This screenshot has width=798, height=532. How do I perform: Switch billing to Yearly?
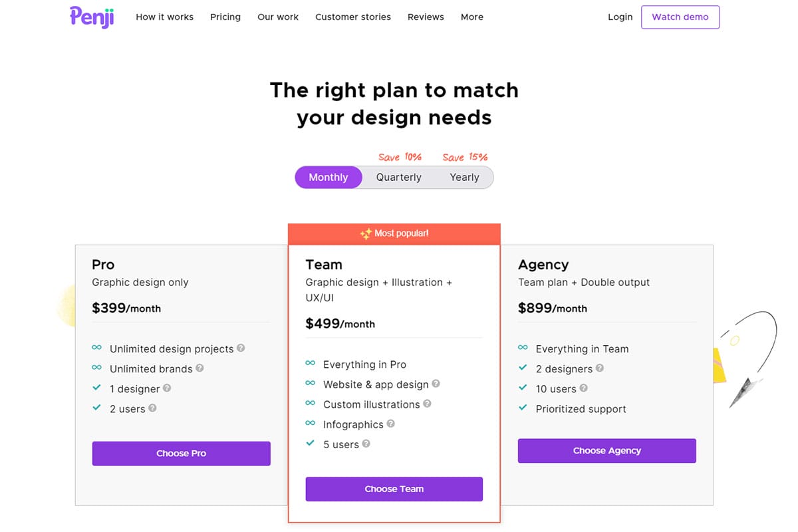[x=464, y=177]
